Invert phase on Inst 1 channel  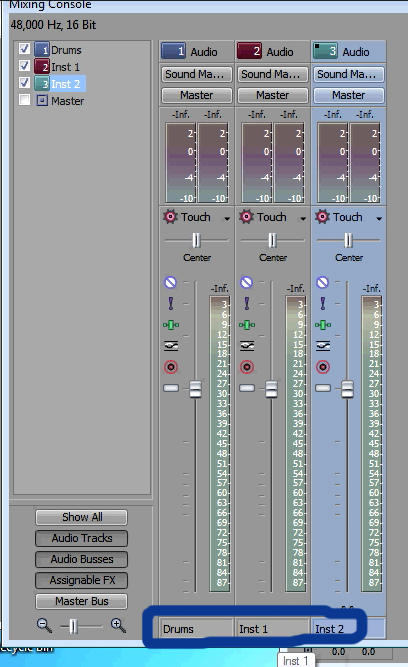pos(247,345)
